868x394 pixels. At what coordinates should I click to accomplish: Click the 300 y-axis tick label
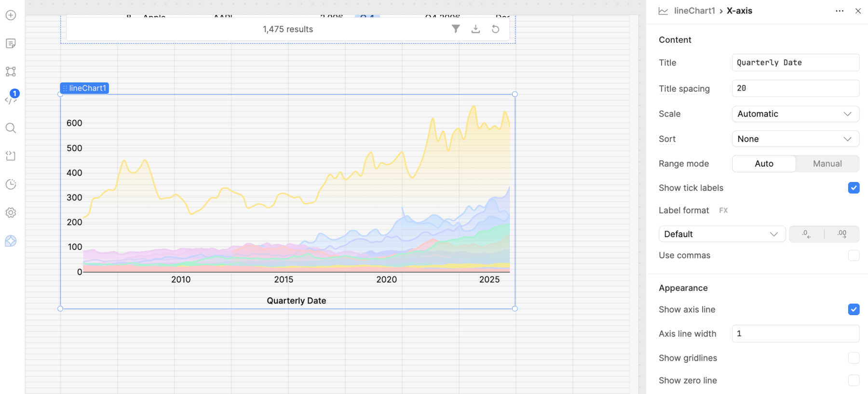coord(74,197)
